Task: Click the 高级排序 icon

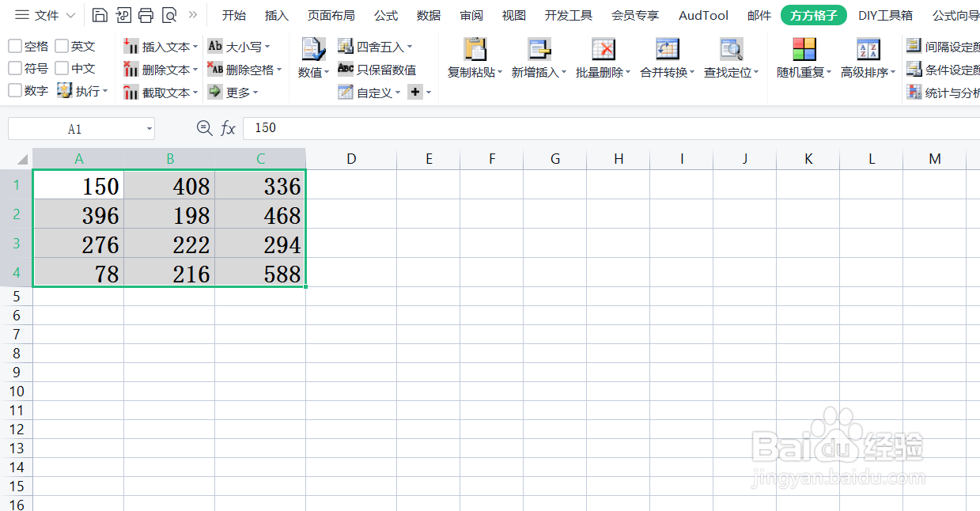Action: coord(868,49)
